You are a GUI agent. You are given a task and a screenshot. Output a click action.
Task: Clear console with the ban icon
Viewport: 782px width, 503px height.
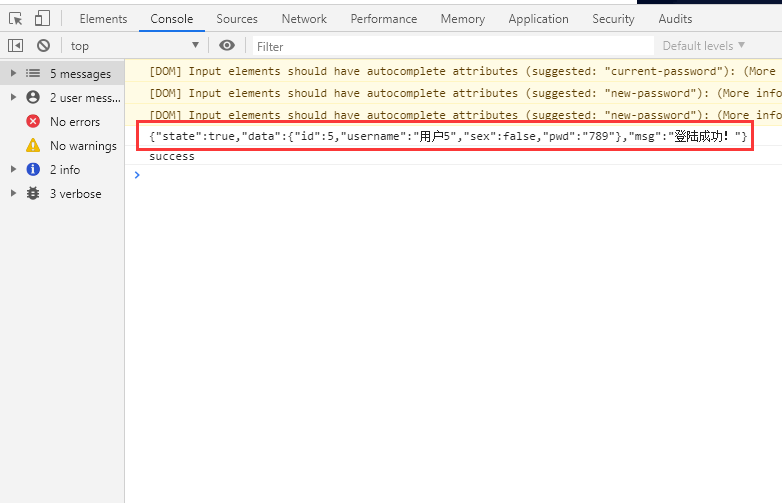43,46
